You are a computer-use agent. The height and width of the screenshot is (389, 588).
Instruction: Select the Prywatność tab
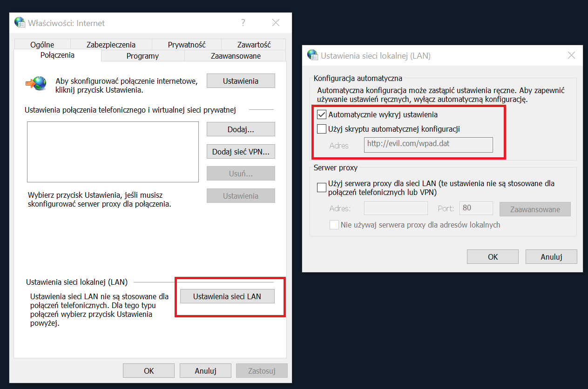[186, 45]
